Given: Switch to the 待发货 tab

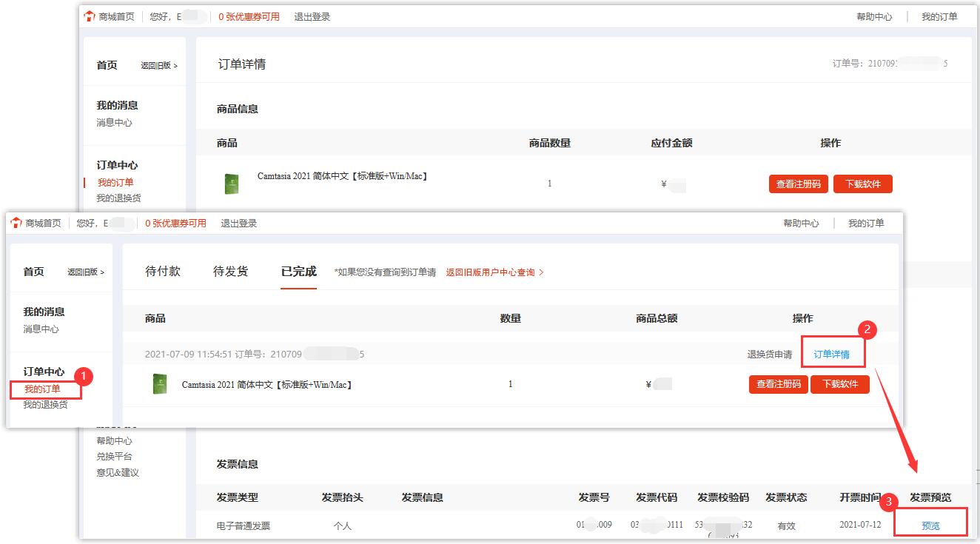Looking at the screenshot, I should [x=230, y=272].
